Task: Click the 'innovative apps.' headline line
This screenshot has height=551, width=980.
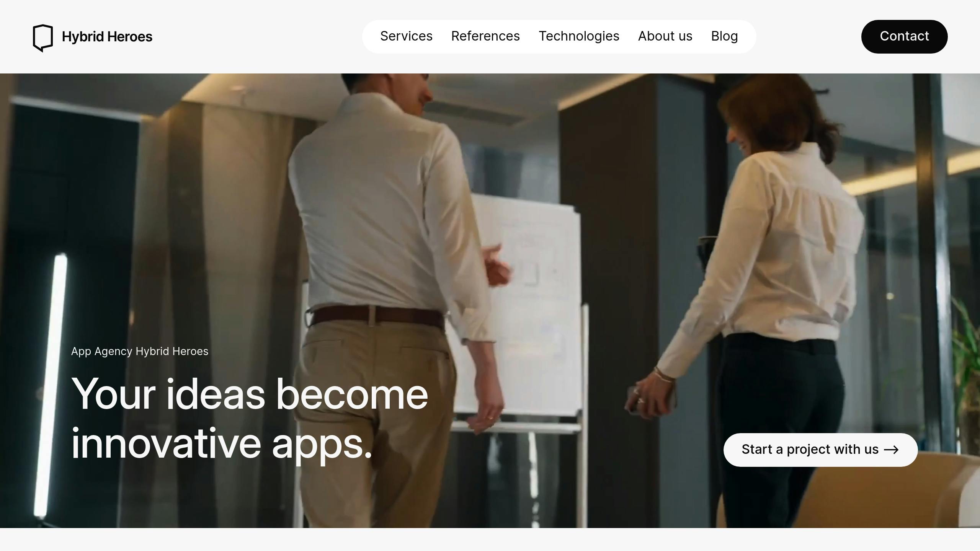Action: (222, 444)
